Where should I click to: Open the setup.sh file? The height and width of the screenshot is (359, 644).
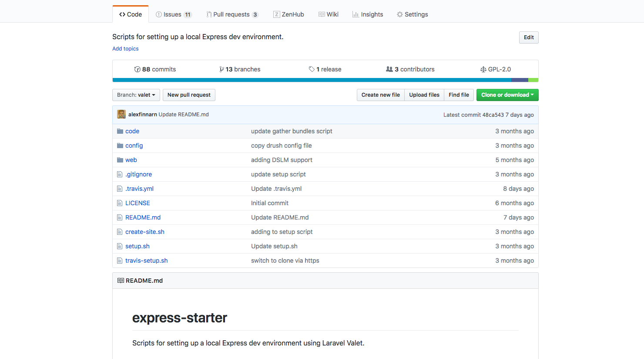138,246
